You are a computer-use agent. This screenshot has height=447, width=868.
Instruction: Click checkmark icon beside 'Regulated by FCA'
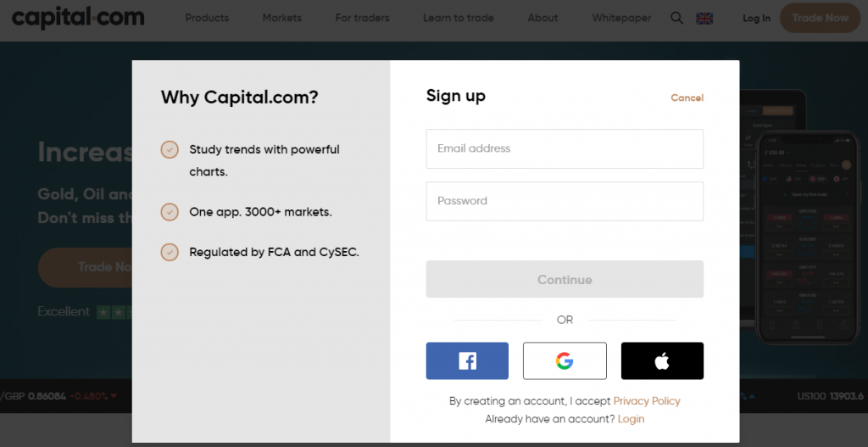(170, 252)
